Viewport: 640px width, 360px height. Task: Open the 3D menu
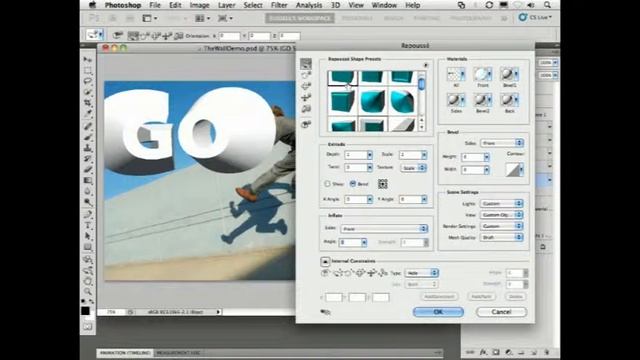click(336, 5)
